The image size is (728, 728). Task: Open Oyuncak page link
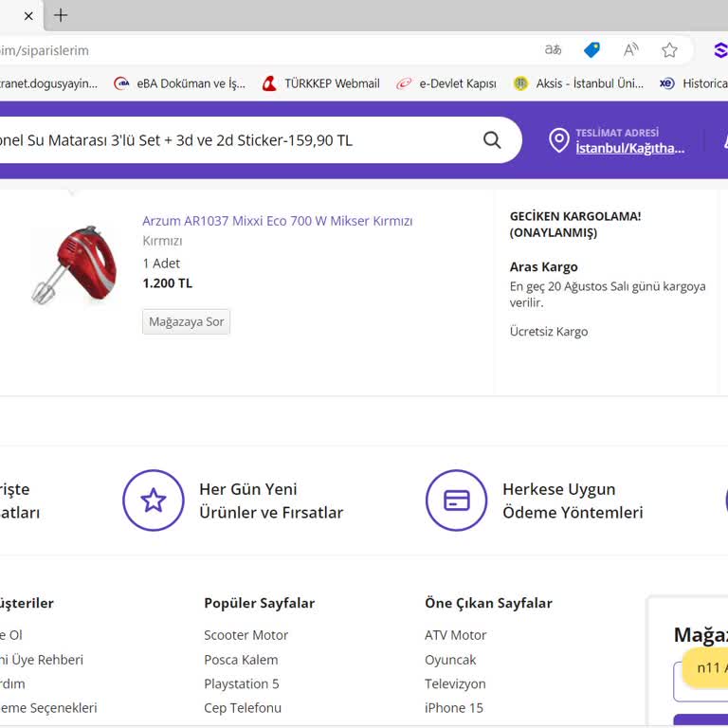(450, 660)
